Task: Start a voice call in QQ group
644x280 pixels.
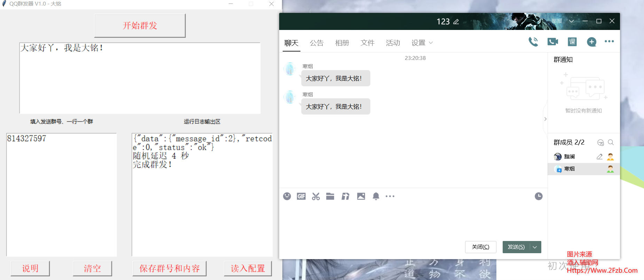Action: (533, 42)
